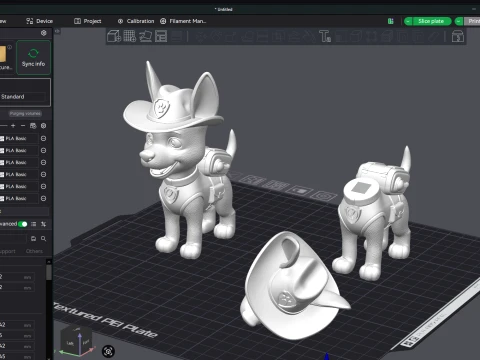The height and width of the screenshot is (360, 480).
Task: Click the Auto orient toolbar icon
Action: click(x=145, y=36)
